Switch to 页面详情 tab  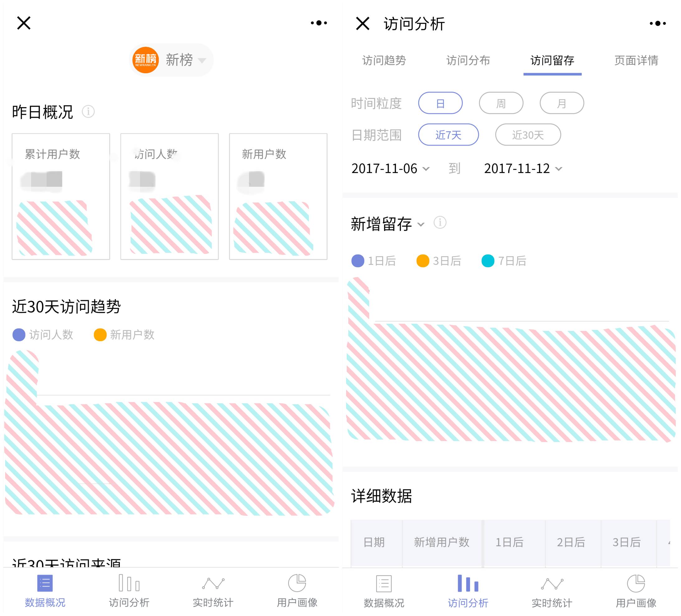636,60
